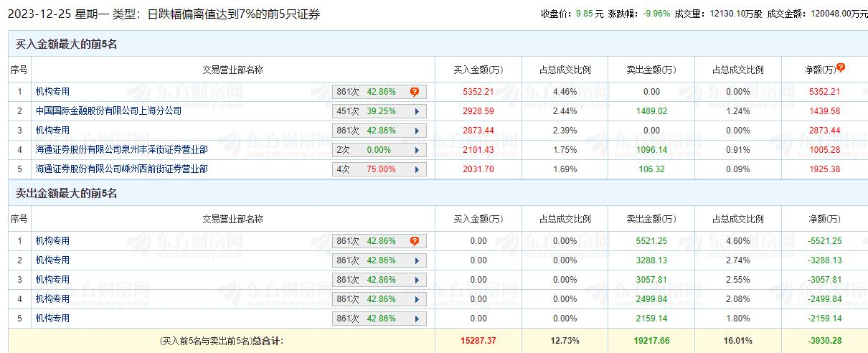Select the 买入金额最大的前5名 section header
Screen dimensions: 868x353
pyautogui.click(x=66, y=44)
